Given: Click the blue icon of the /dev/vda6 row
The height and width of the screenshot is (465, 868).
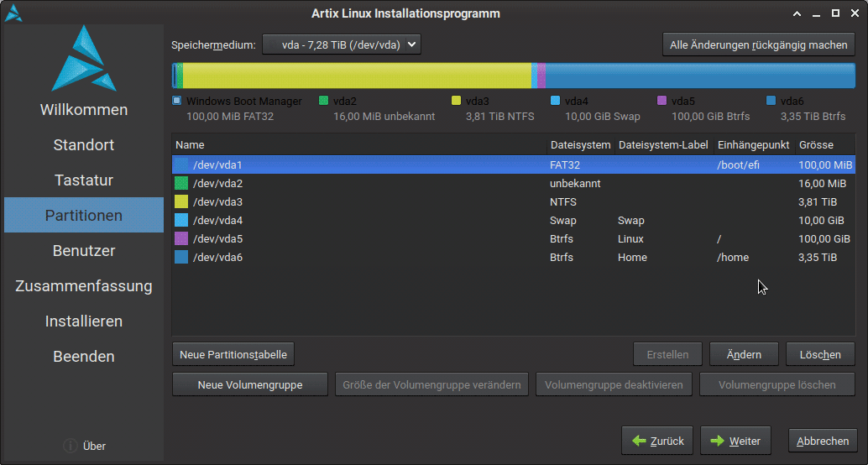Looking at the screenshot, I should [x=181, y=257].
